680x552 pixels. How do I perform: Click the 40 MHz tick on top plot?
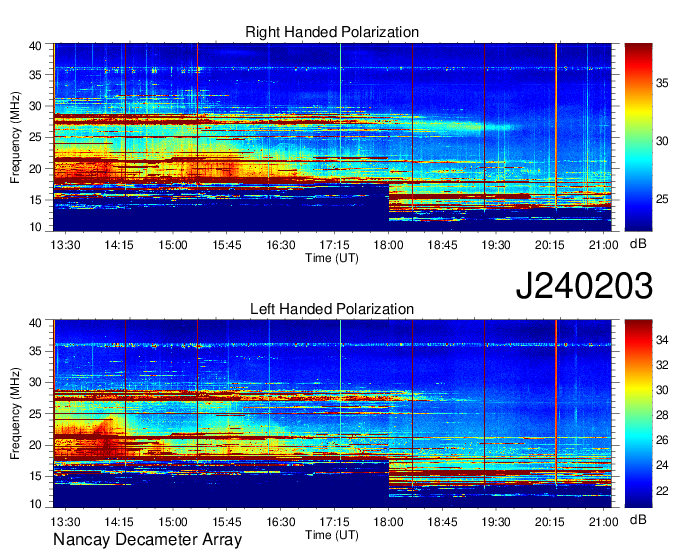[x=35, y=46]
